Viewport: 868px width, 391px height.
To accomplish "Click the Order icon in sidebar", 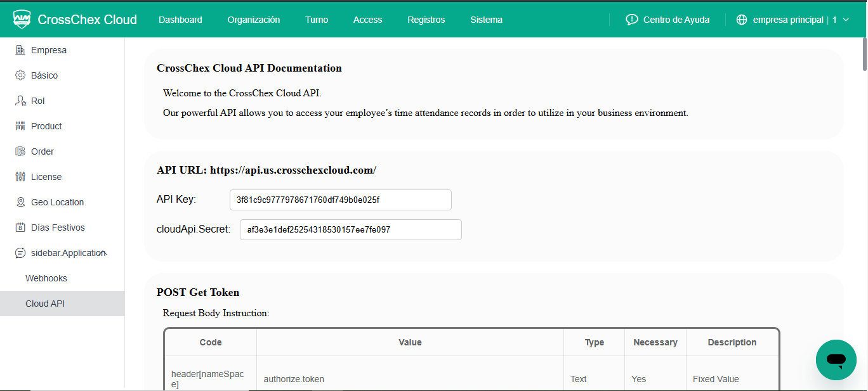I will [20, 151].
